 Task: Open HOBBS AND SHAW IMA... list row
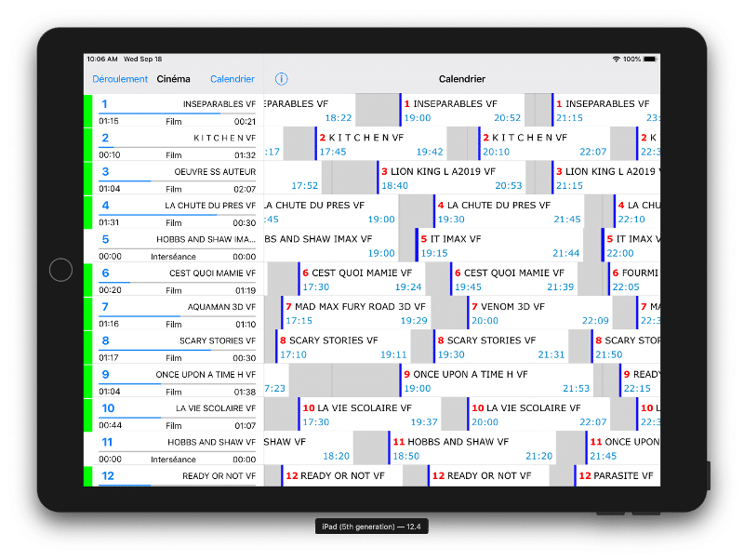coord(174,246)
